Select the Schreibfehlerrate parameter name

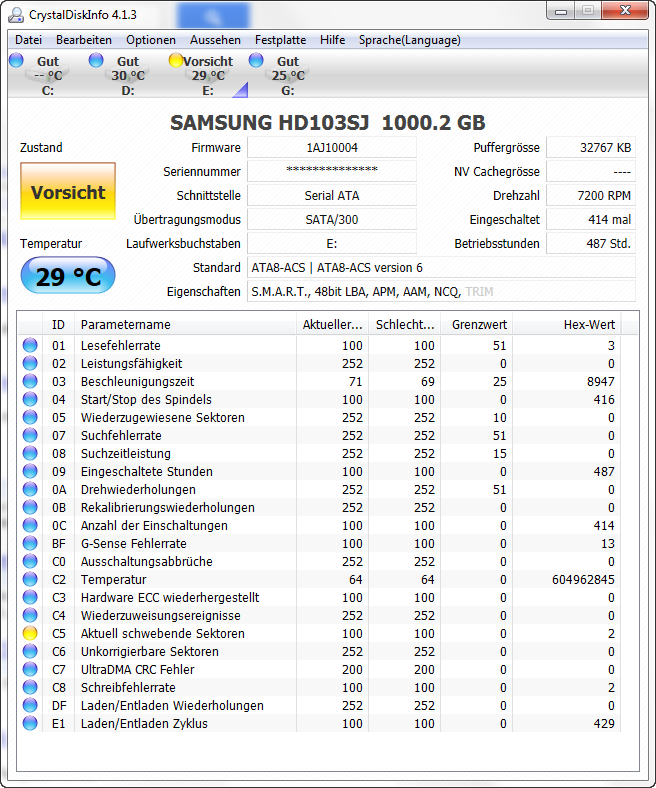coord(128,687)
